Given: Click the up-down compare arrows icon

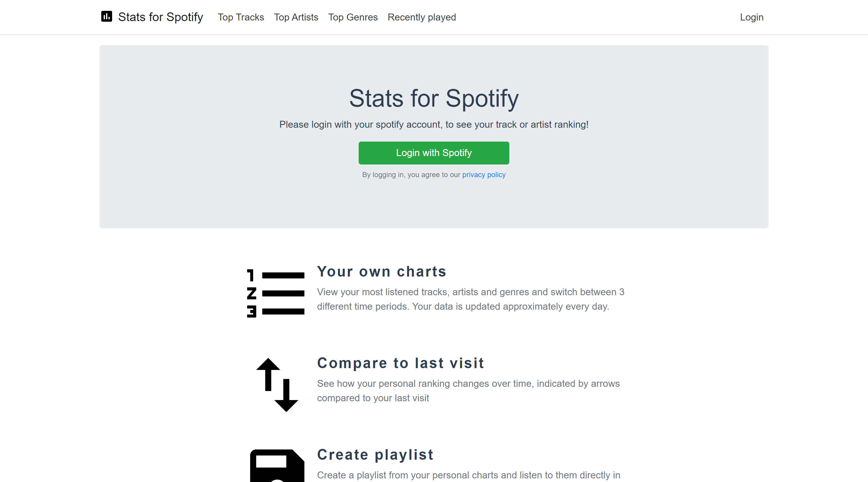Looking at the screenshot, I should [277, 385].
